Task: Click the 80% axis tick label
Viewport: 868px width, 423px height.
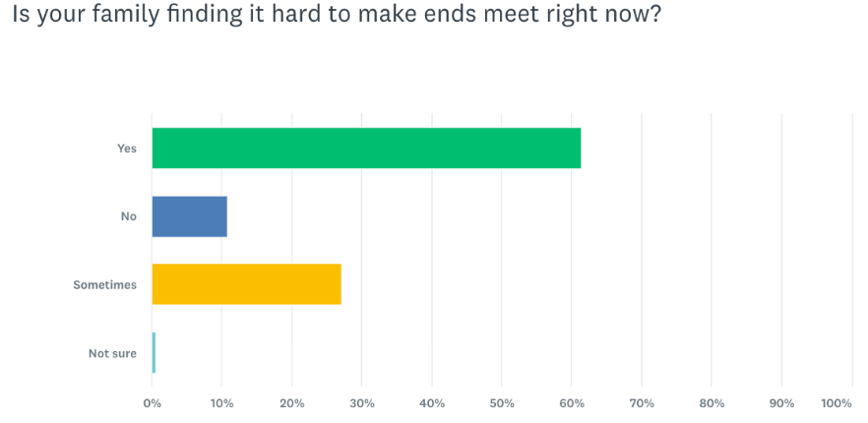Action: pos(712,403)
